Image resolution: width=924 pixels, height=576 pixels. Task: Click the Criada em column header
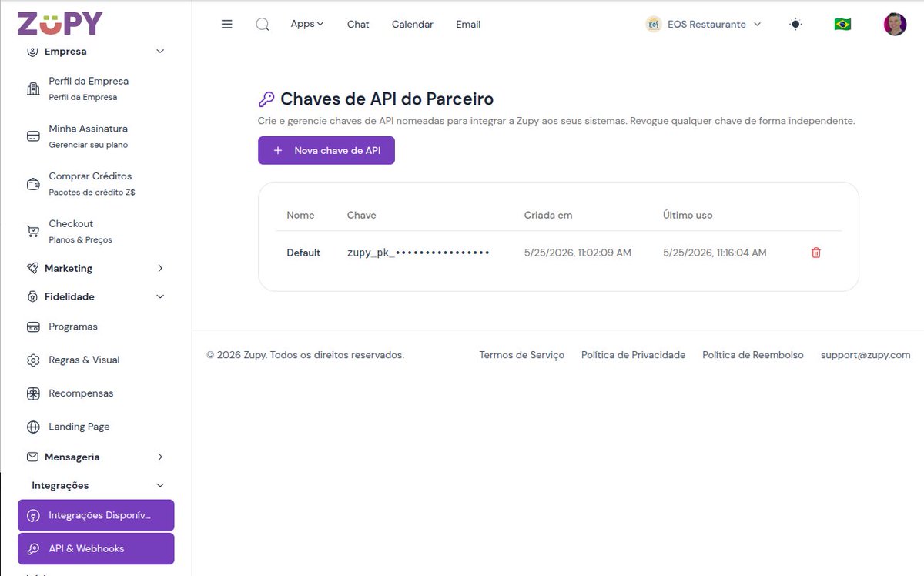548,215
